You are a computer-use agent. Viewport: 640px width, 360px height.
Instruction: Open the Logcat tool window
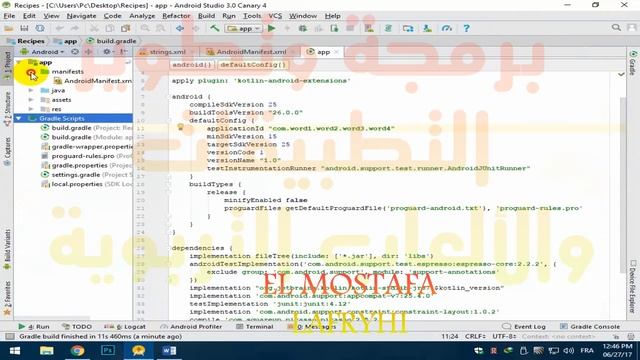click(x=125, y=327)
